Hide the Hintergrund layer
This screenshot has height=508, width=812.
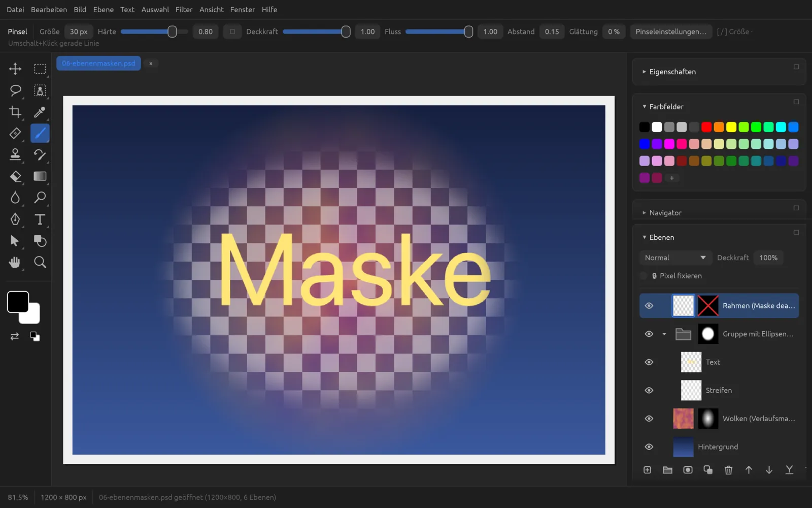point(649,447)
